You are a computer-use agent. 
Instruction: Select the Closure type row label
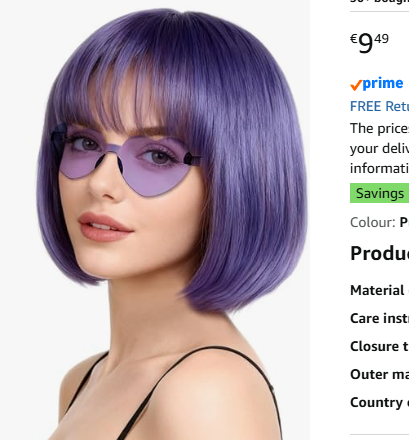tap(379, 346)
